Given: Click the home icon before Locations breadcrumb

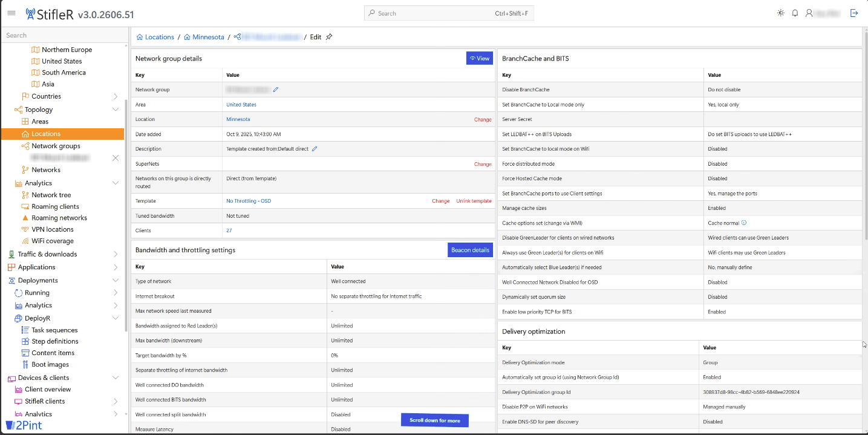Looking at the screenshot, I should point(140,37).
